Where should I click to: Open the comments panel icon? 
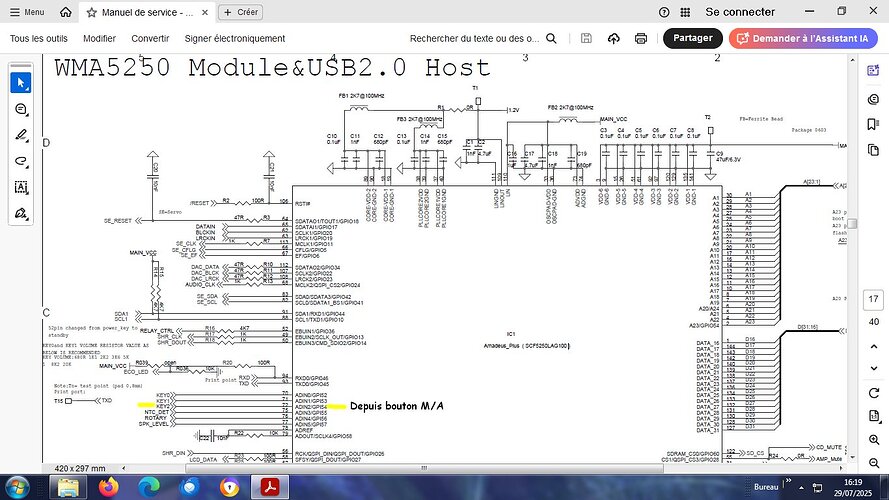click(873, 99)
